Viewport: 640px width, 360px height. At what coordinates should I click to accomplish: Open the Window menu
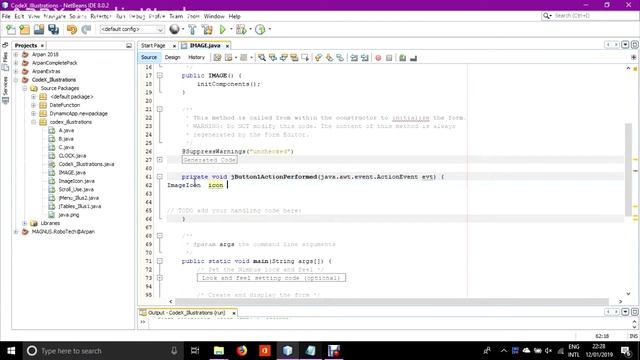[214, 16]
